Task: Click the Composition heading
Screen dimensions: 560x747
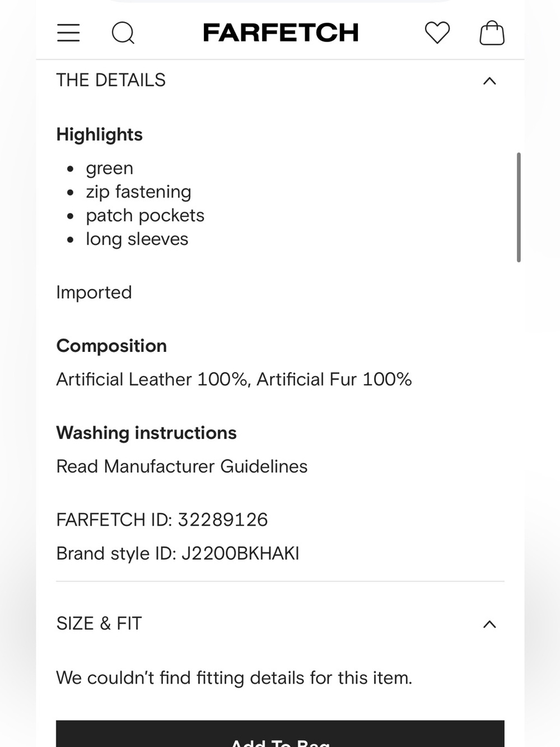Action: [x=111, y=346]
